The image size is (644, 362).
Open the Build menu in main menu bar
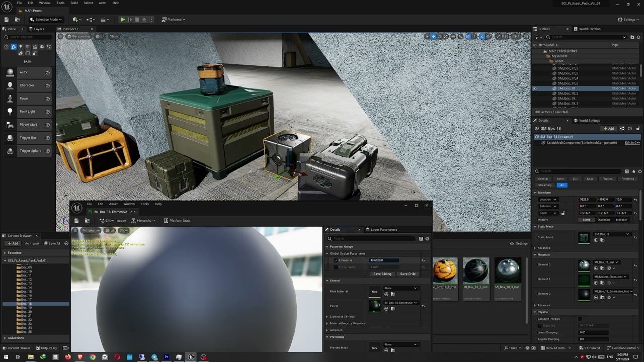click(x=74, y=3)
